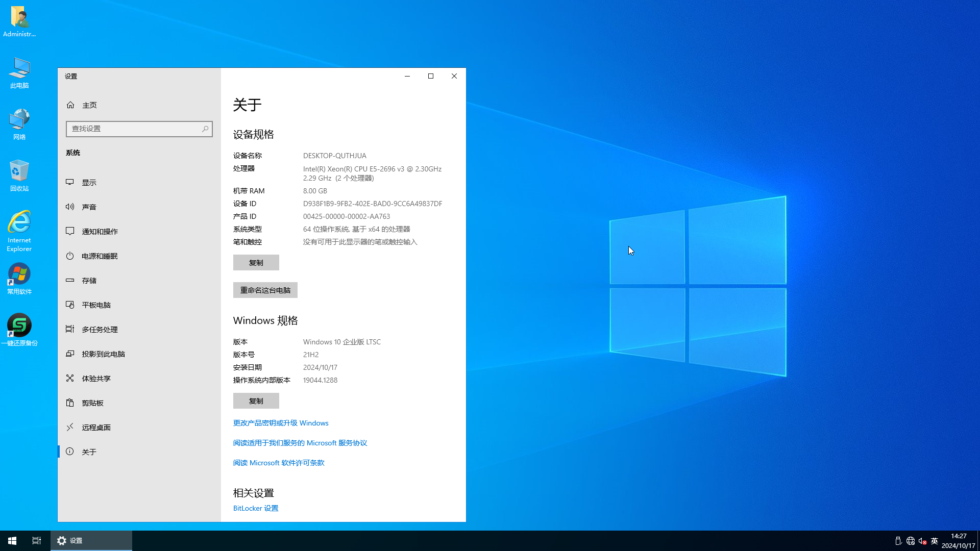
Task: Click device name DESKTOP-QUTHJUA text
Action: pyautogui.click(x=335, y=156)
